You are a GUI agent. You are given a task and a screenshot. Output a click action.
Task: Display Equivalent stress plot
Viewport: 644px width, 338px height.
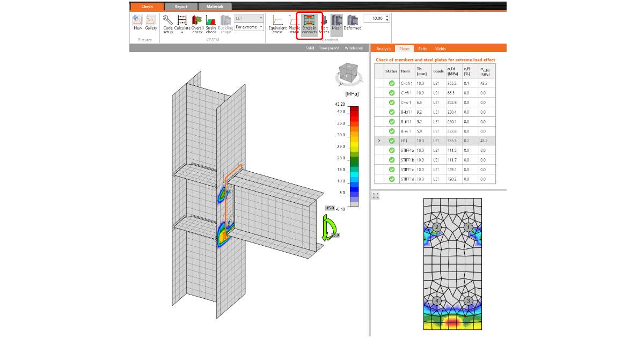277,24
